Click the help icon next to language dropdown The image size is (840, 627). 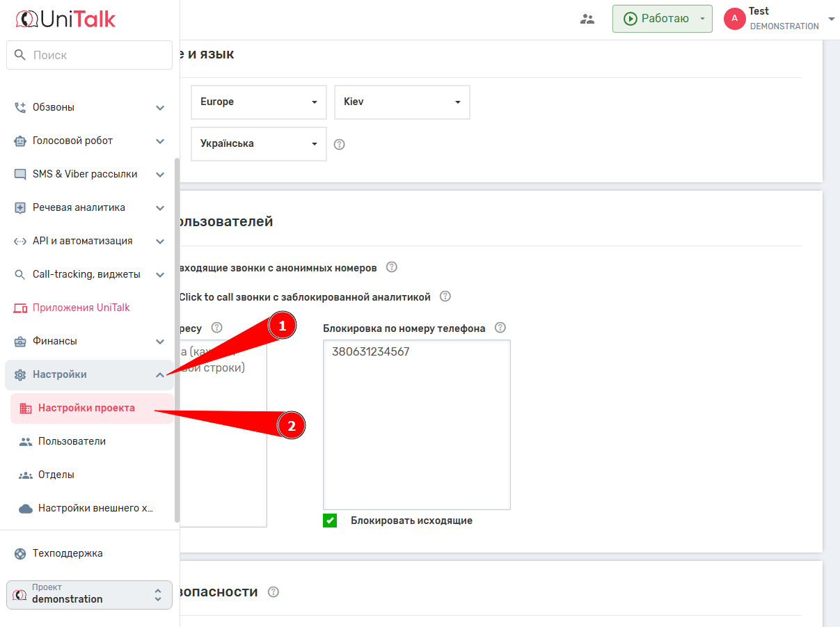pos(339,145)
